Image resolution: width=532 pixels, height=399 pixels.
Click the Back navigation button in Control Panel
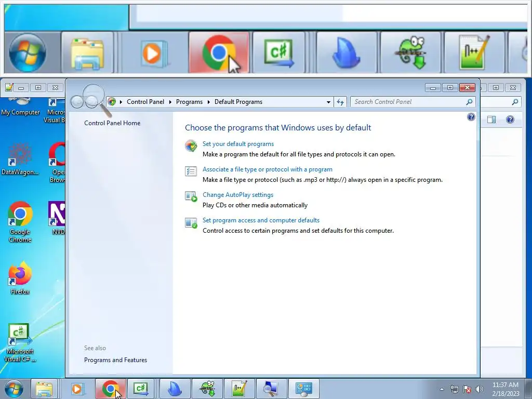77,101
